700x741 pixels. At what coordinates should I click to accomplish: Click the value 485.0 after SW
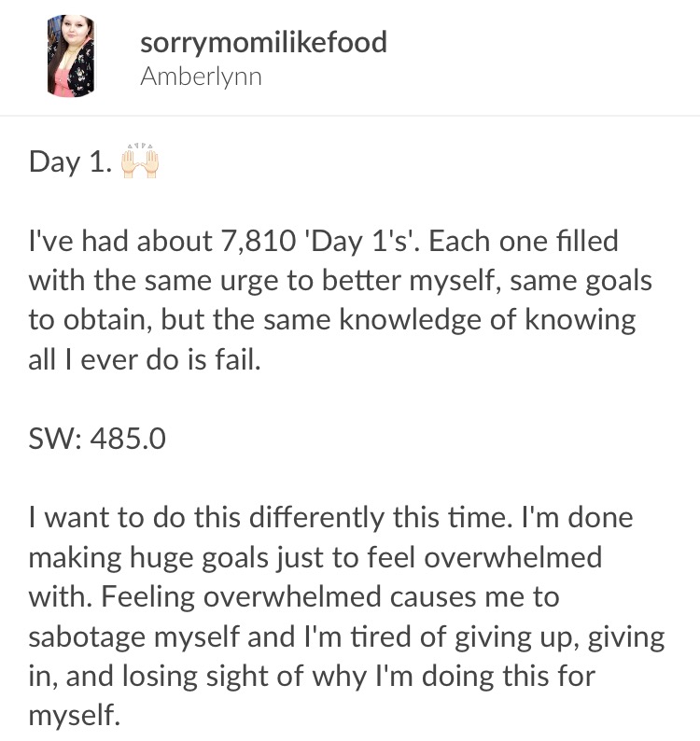click(128, 439)
